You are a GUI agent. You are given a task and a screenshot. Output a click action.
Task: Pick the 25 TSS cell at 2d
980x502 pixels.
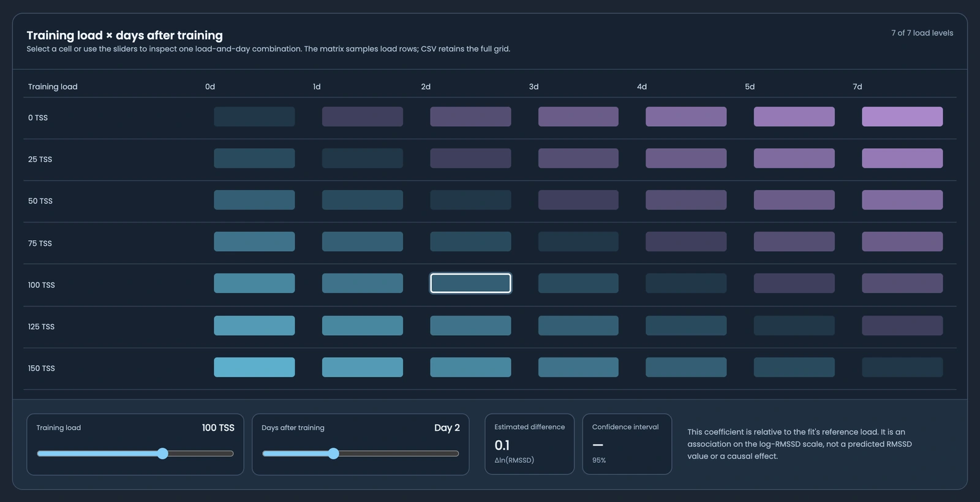(x=470, y=158)
